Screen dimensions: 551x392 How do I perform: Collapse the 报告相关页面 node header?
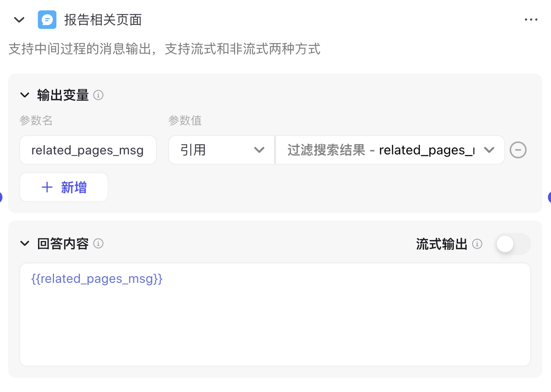click(x=19, y=20)
